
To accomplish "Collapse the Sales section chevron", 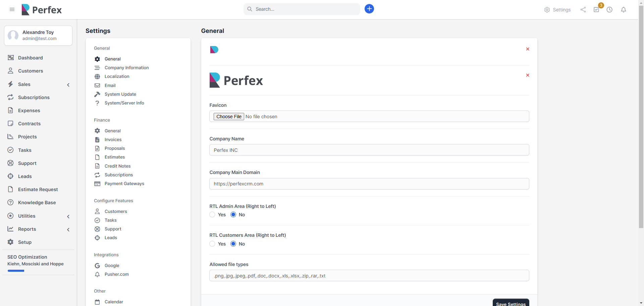I will pos(68,85).
